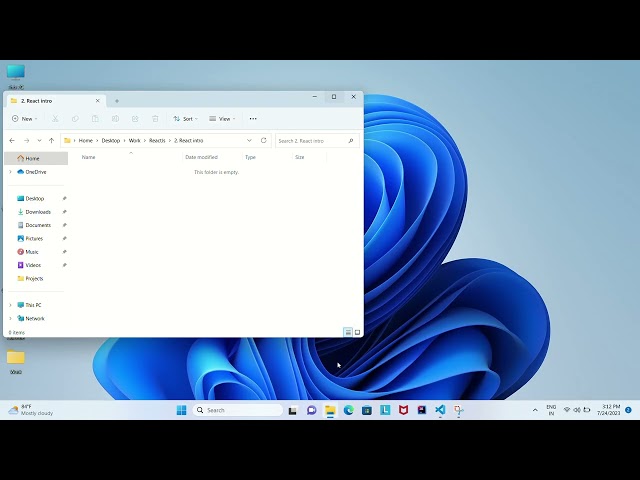This screenshot has height=480, width=640.
Task: Open the View dropdown menu
Action: (222, 119)
